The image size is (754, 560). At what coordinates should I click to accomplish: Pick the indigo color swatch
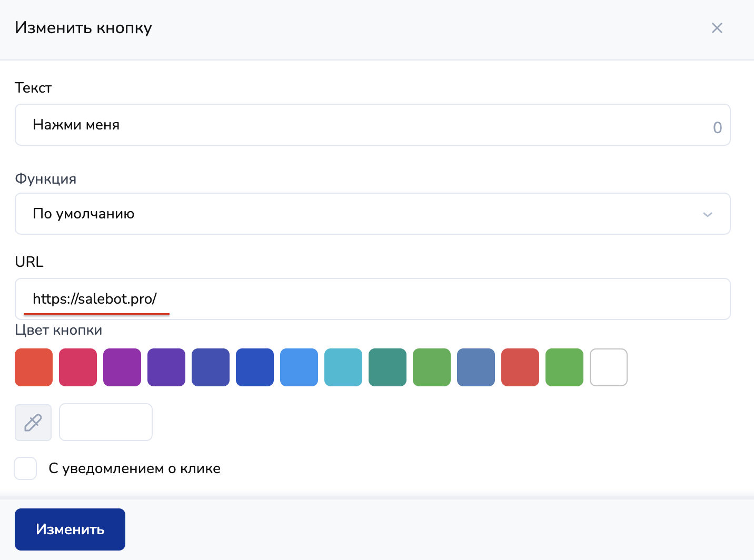click(x=211, y=367)
